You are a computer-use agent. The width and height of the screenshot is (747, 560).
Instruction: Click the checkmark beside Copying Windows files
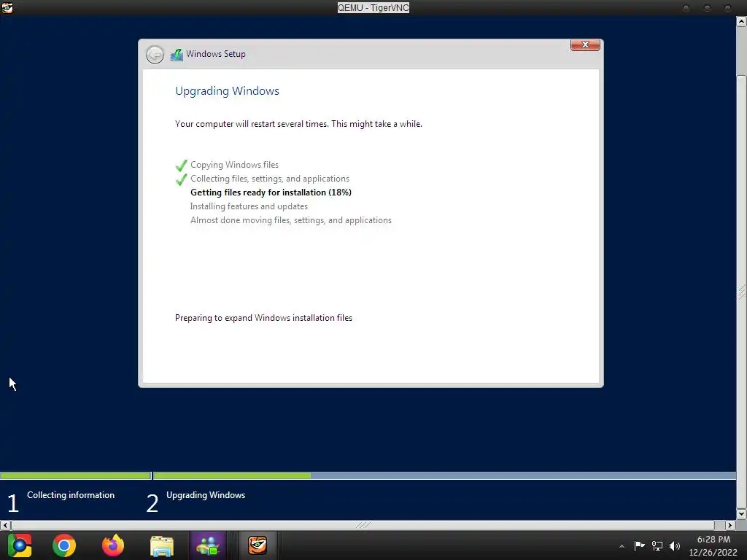tap(181, 166)
